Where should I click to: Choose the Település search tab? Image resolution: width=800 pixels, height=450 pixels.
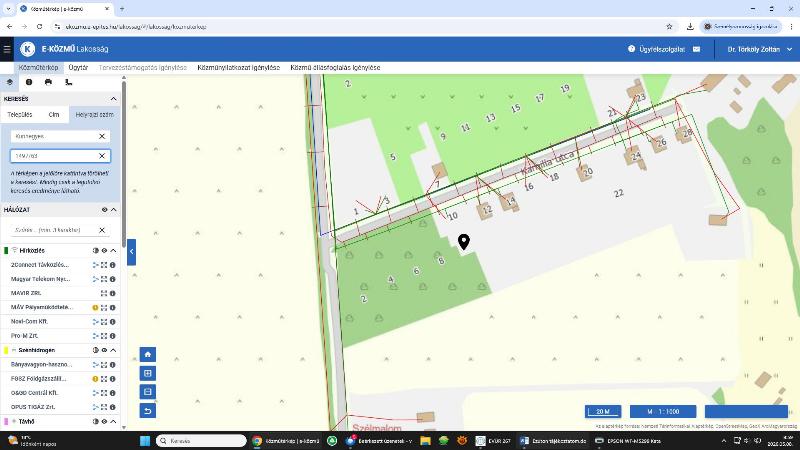pos(19,115)
